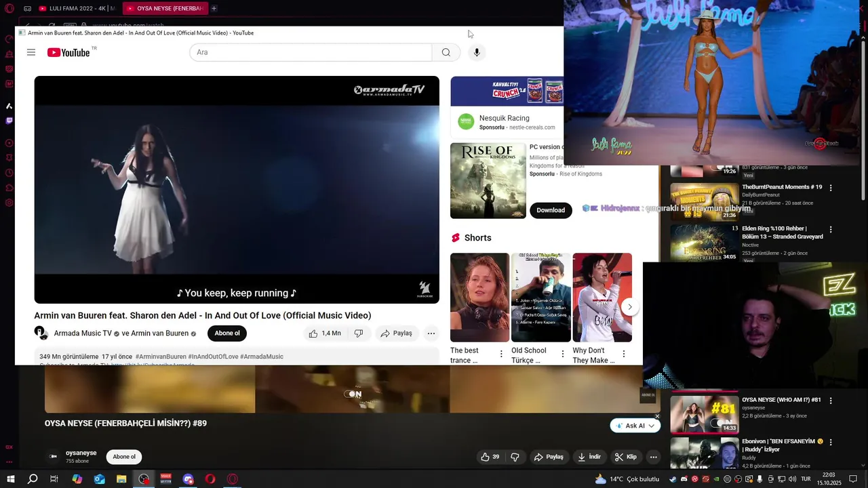
Task: Click the #ArminvanBuuren hashtag
Action: (161, 357)
